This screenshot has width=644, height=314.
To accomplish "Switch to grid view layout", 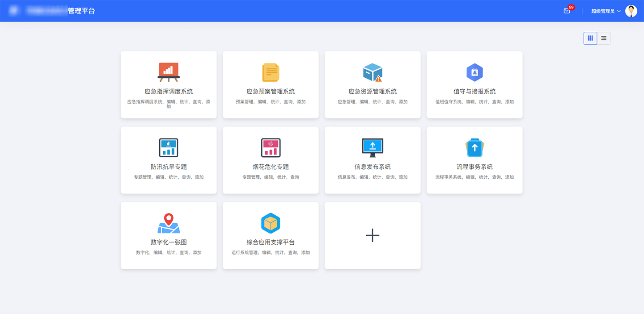I will click(x=590, y=38).
